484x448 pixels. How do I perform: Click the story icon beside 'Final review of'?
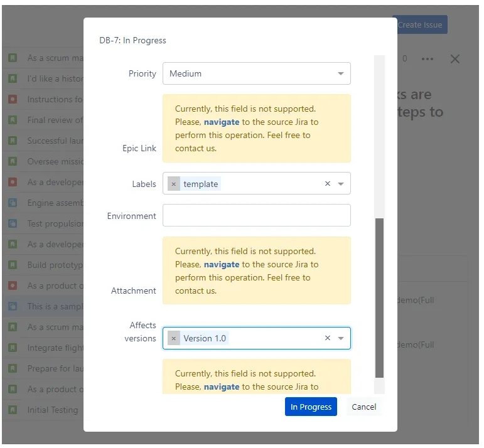13,120
